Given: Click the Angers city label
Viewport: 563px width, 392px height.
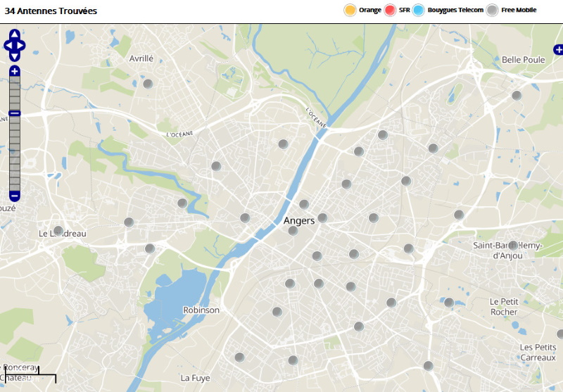Looking at the screenshot, I should (298, 221).
